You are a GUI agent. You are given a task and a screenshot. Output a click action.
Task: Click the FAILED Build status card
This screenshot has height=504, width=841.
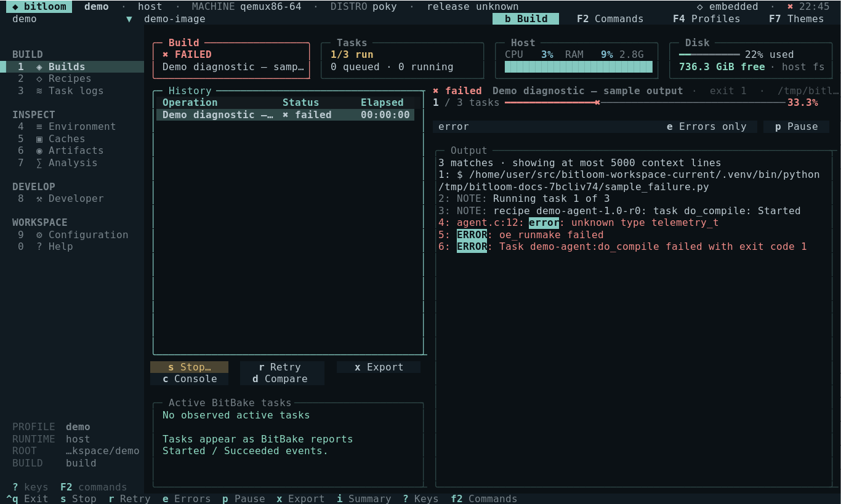point(231,60)
